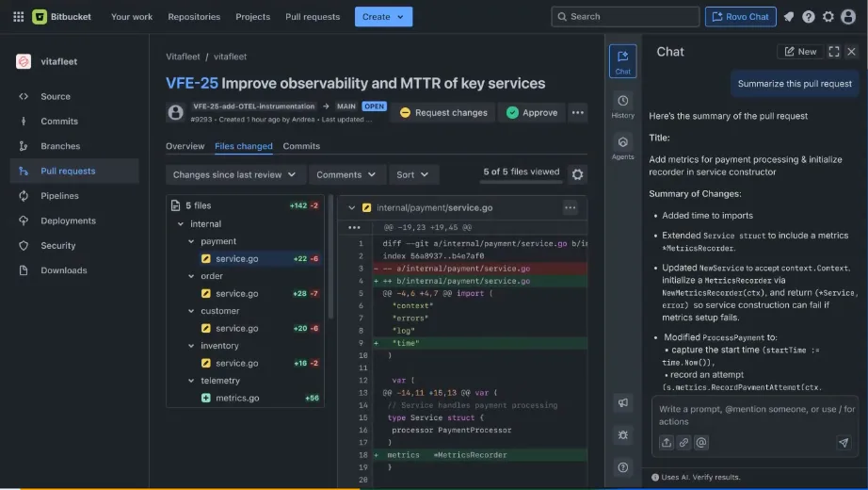Open Deployments in sidebar
This screenshot has width=868, height=490.
pyautogui.click(x=74, y=220)
